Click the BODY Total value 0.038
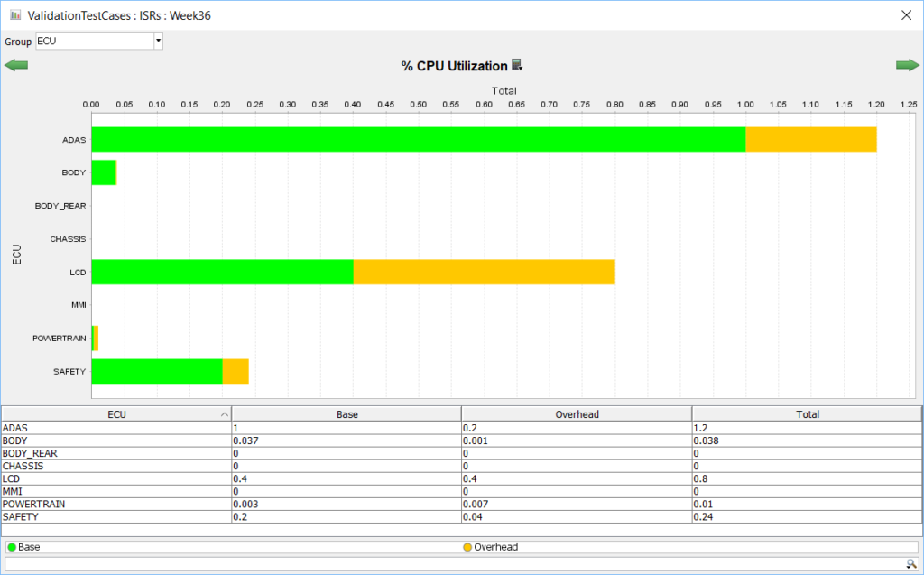The height and width of the screenshot is (575, 924). [706, 441]
